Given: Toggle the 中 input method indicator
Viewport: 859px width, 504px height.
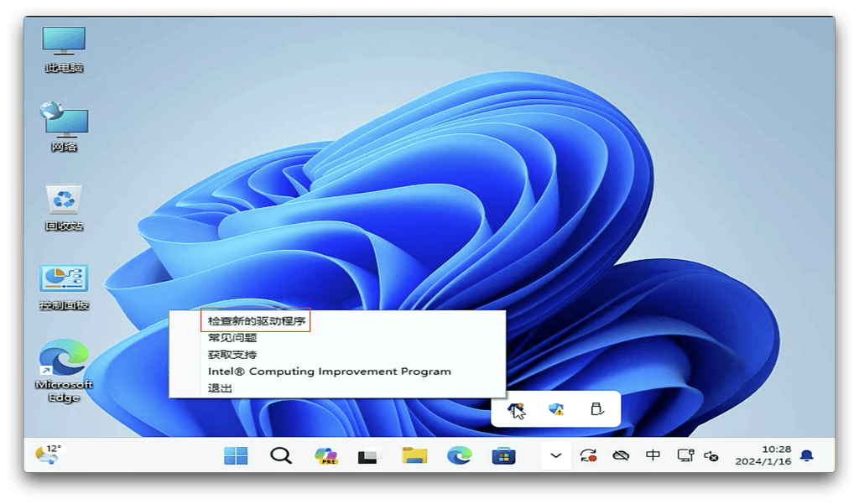Looking at the screenshot, I should [653, 455].
